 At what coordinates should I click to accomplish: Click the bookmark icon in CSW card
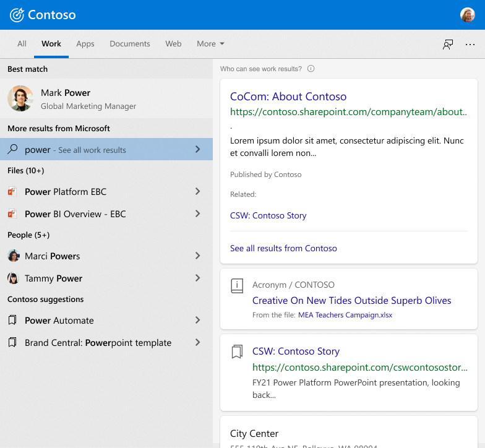pos(237,351)
